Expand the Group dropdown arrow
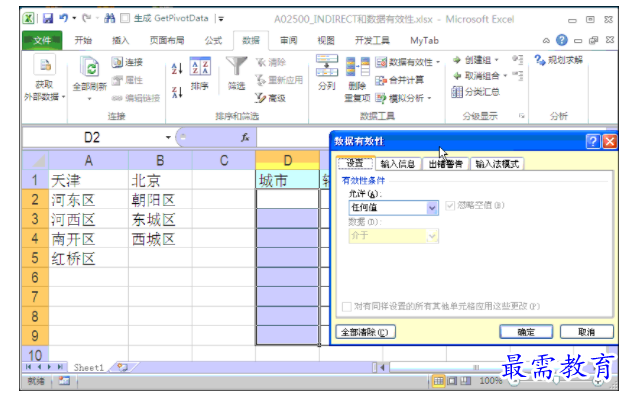This screenshot has width=623, height=398. coord(497,60)
